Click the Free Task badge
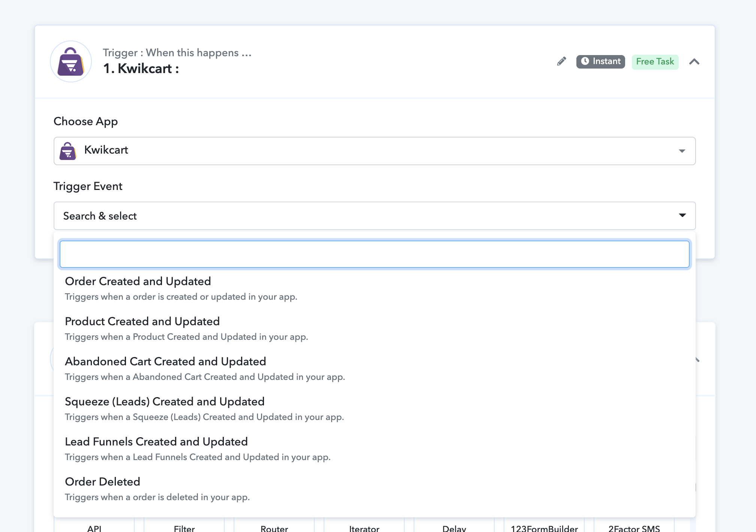 click(x=655, y=61)
